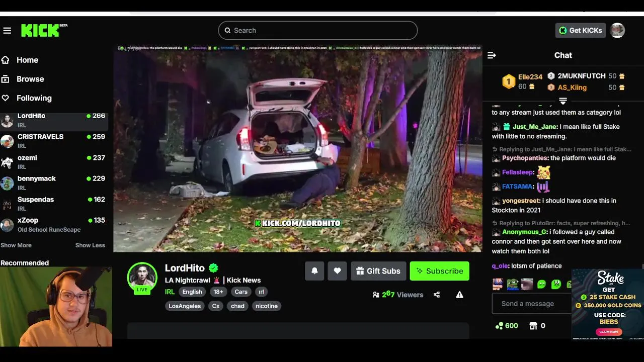Click the Cars tag
644x362 pixels.
(x=241, y=292)
